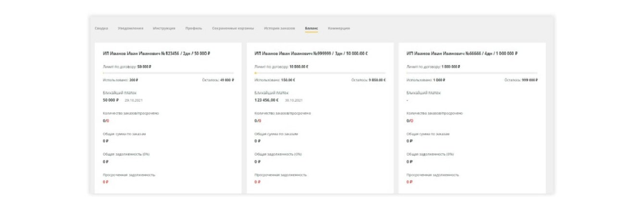644x211 pixels.
Task: Select the active Баланс tab
Action: click(311, 28)
